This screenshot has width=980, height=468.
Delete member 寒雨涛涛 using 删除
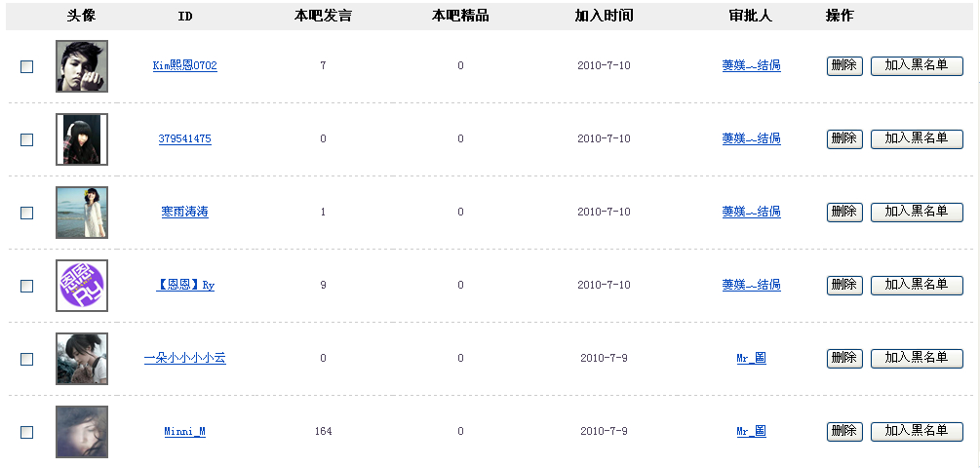[844, 212]
